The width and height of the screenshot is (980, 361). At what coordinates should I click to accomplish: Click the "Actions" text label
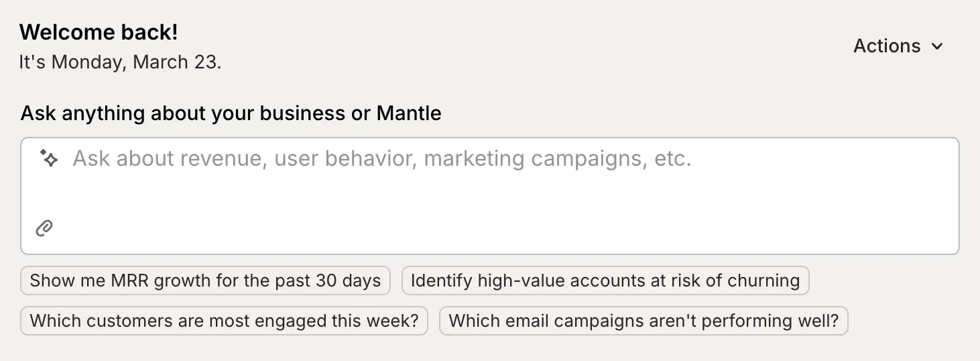(x=886, y=46)
